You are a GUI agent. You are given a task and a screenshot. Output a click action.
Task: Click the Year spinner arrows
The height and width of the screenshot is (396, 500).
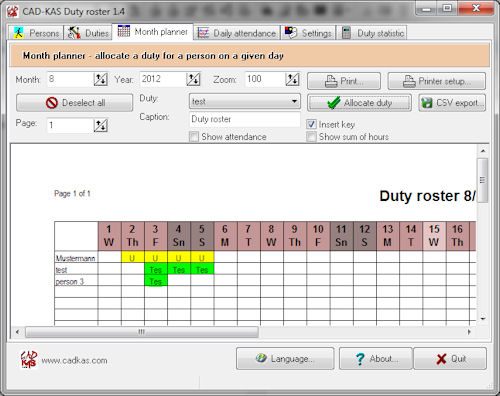(x=193, y=79)
